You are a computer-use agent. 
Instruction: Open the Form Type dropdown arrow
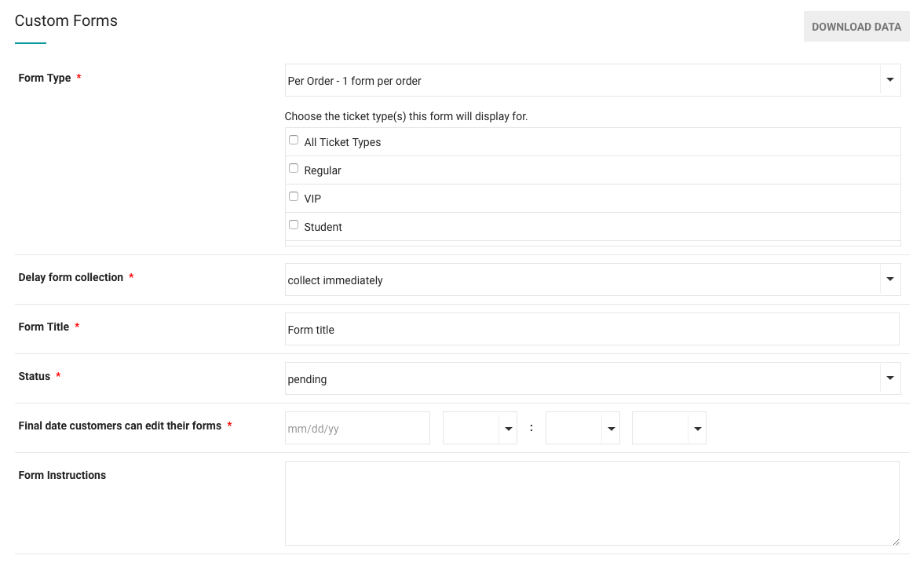click(889, 79)
